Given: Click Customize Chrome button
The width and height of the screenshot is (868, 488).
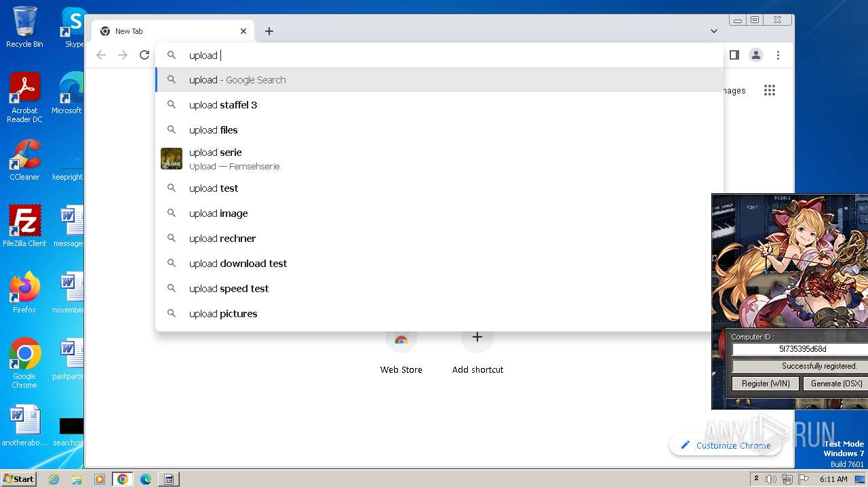Looking at the screenshot, I should [x=726, y=445].
